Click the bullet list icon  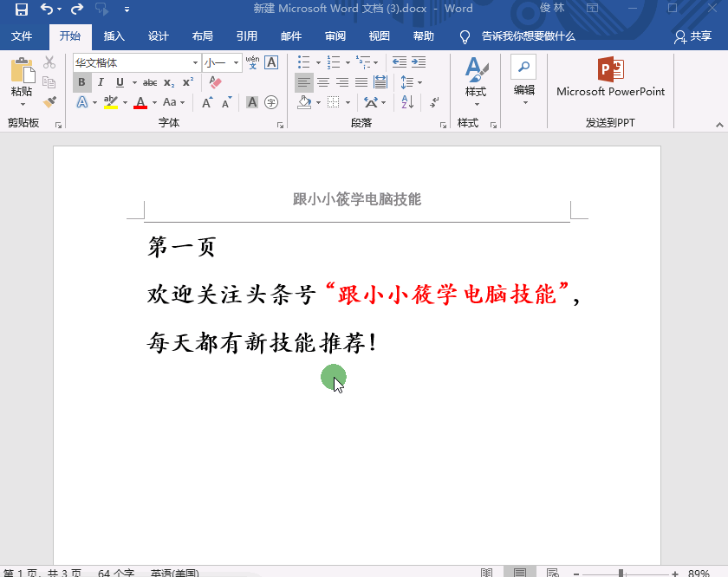[x=303, y=62]
